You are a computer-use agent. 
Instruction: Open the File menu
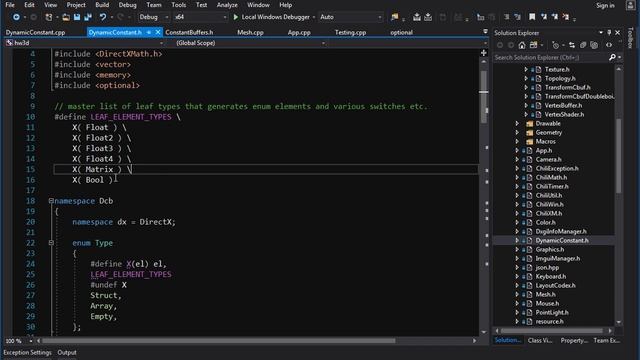pyautogui.click(x=10, y=5)
